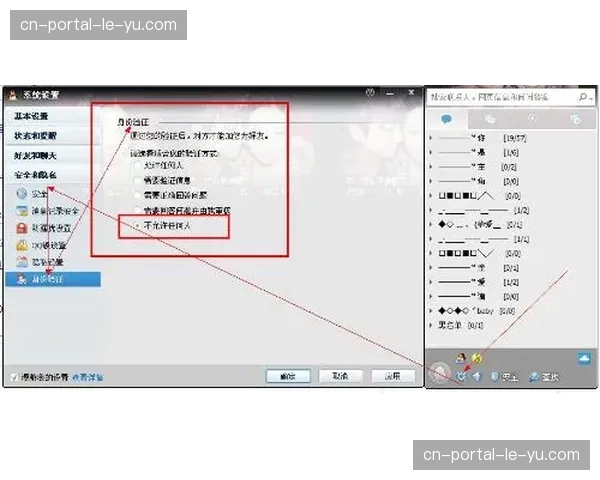This screenshot has width=600, height=480.
Task: Select the 需要验证信息 radio option
Action: tap(137, 180)
